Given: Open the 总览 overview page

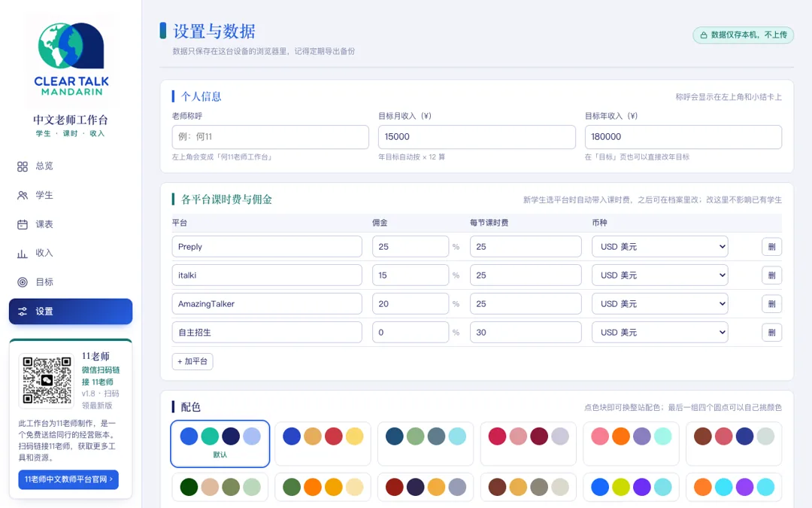Looking at the screenshot, I should point(71,166).
